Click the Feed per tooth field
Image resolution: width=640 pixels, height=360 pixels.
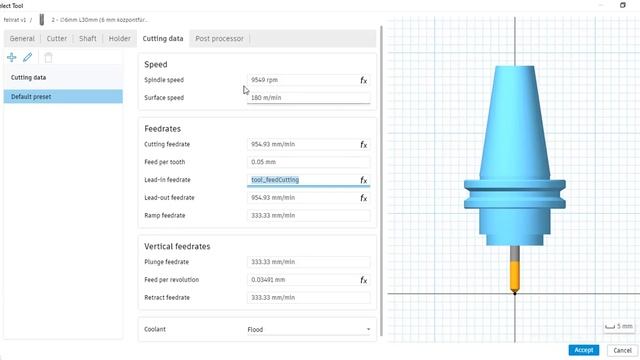309,162
